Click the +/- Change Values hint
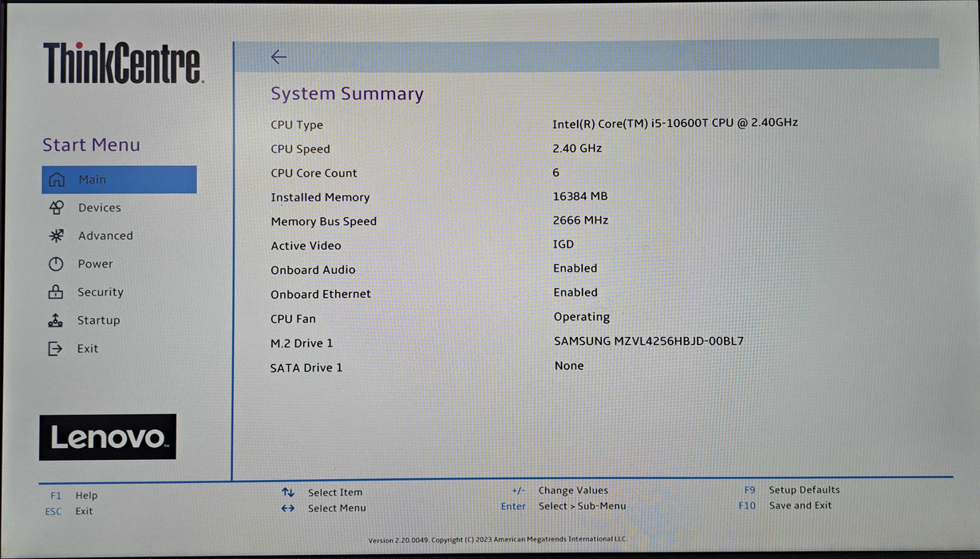The image size is (980, 559). tap(559, 491)
